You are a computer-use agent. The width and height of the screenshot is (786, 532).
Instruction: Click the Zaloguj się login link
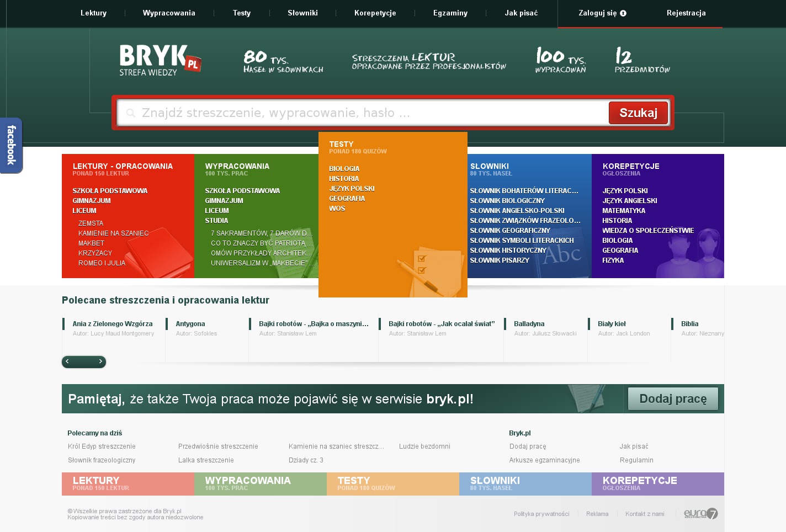pos(598,13)
